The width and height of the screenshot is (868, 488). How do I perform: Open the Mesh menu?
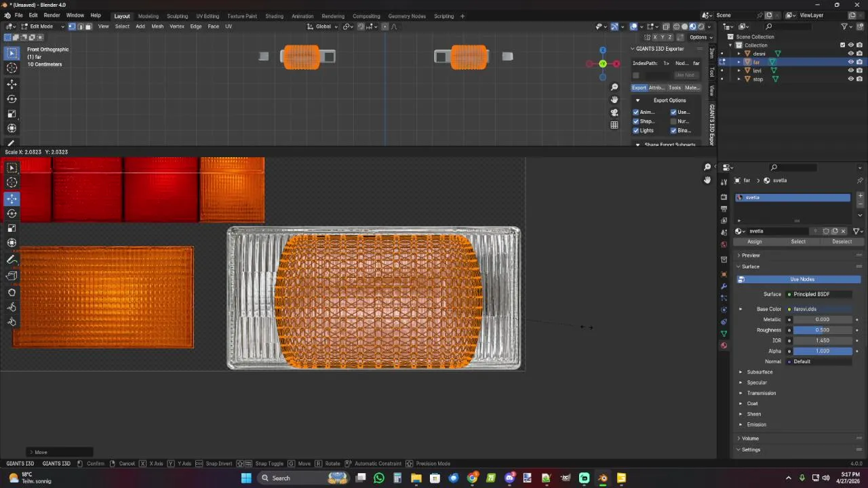157,26
